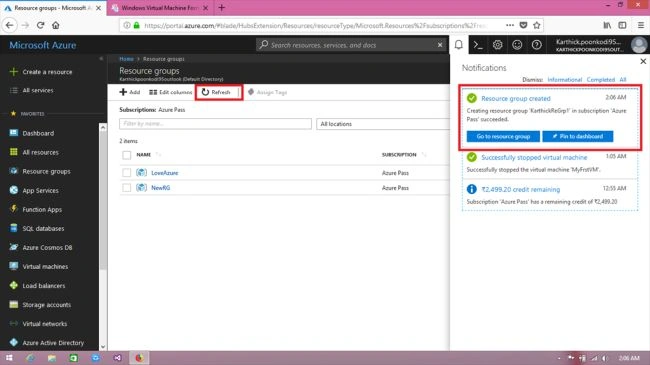Dismiss All notifications

click(623, 80)
